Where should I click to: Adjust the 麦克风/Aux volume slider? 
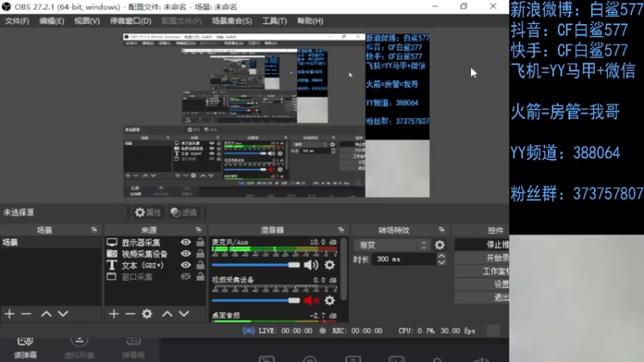256,265
